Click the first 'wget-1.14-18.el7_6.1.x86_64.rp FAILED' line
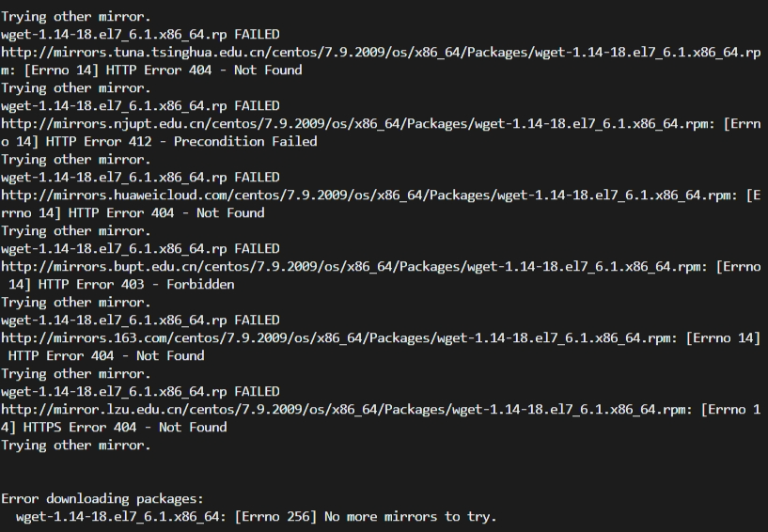The width and height of the screenshot is (768, 532). 140,34
